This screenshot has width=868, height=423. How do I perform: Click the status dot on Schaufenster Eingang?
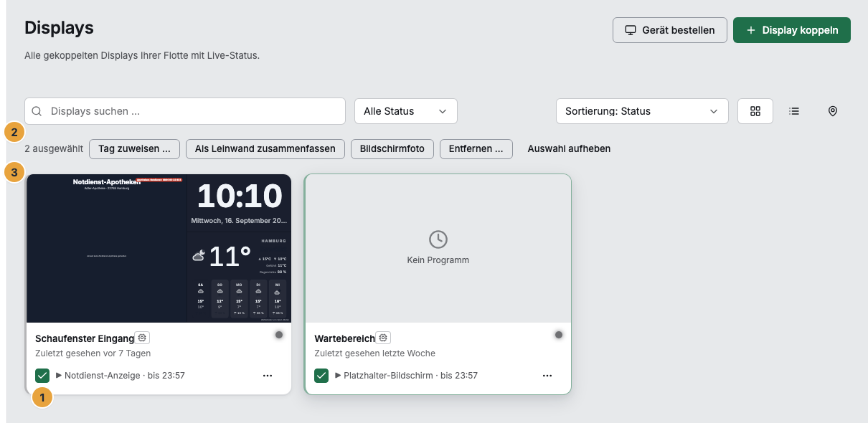[x=279, y=335]
